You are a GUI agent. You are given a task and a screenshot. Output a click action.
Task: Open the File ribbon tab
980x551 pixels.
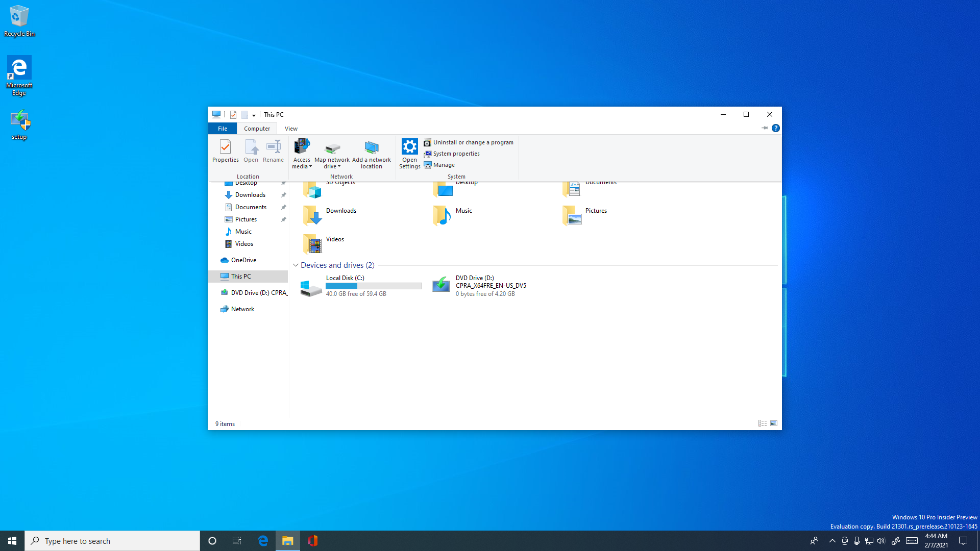click(x=223, y=129)
